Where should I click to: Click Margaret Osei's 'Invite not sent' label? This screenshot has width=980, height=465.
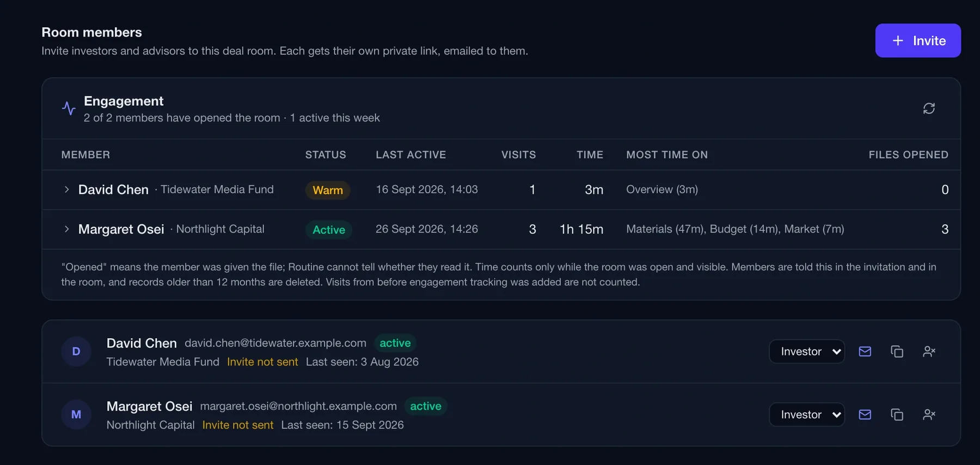pyautogui.click(x=238, y=425)
